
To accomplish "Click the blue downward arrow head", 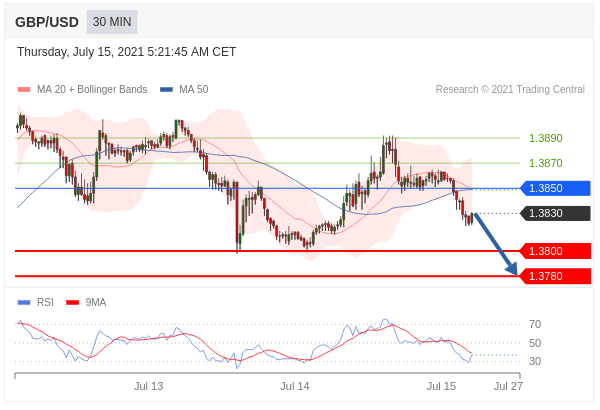I will tap(512, 268).
